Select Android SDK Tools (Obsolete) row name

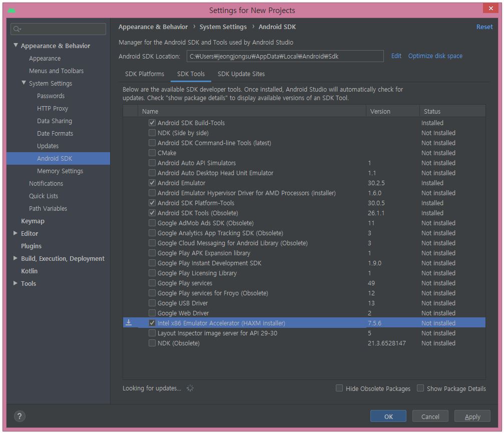(x=198, y=213)
